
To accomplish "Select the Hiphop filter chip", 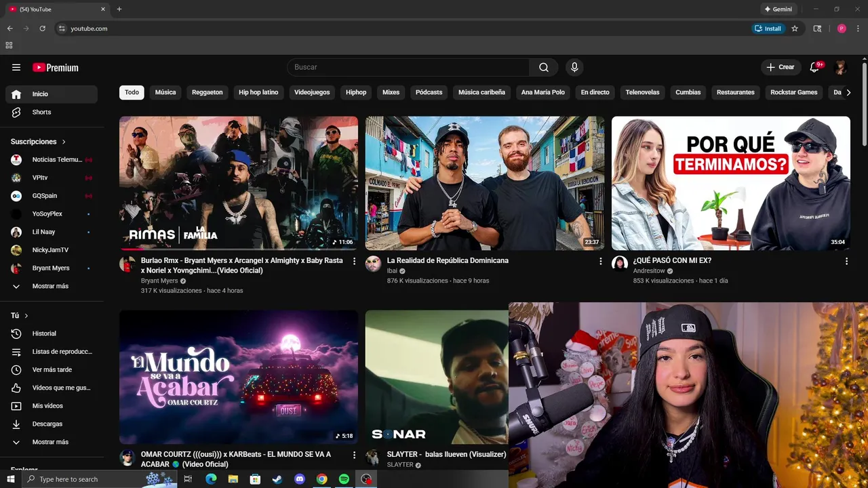I will pyautogui.click(x=356, y=92).
